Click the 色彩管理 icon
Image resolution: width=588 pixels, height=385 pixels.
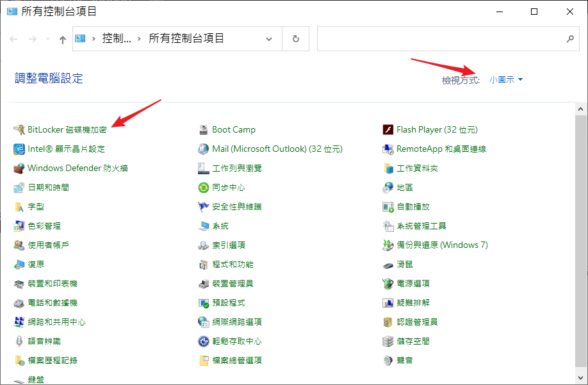click(19, 225)
